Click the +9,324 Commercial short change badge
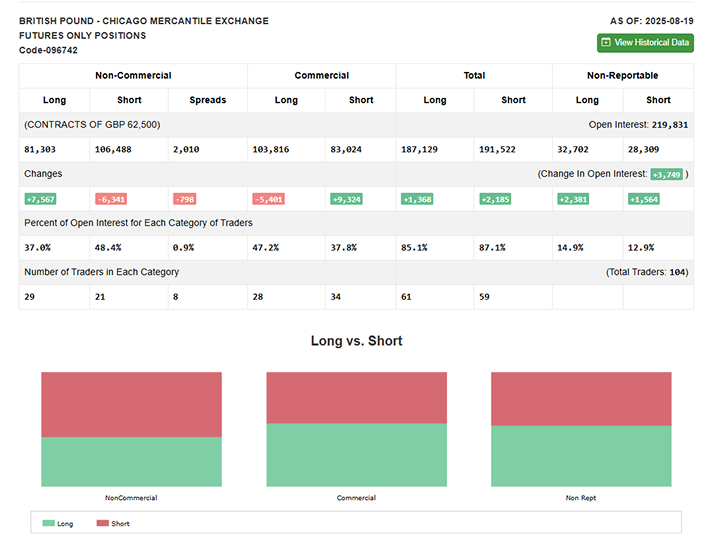The width and height of the screenshot is (712, 544). 346,199
